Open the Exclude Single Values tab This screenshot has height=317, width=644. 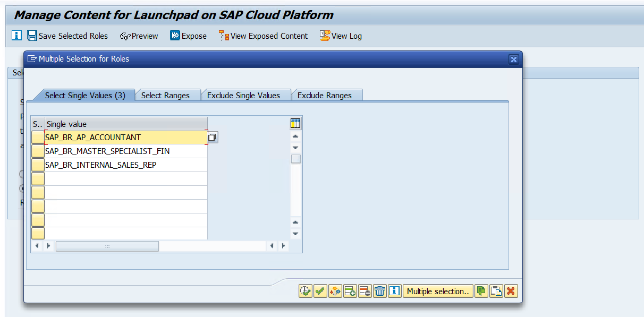tap(243, 96)
